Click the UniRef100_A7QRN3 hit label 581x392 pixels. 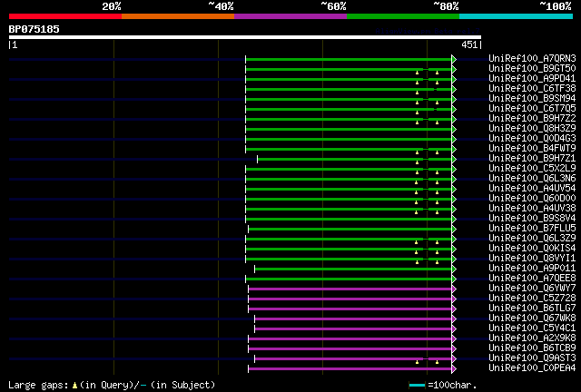click(532, 58)
